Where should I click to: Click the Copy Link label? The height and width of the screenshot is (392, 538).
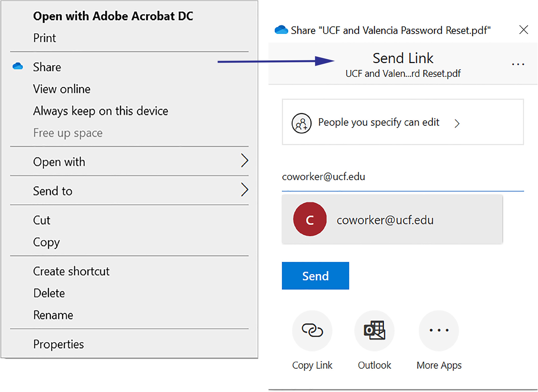click(x=312, y=365)
